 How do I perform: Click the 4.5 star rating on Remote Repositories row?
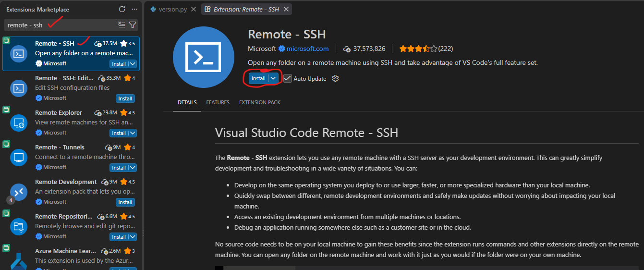[x=127, y=216]
